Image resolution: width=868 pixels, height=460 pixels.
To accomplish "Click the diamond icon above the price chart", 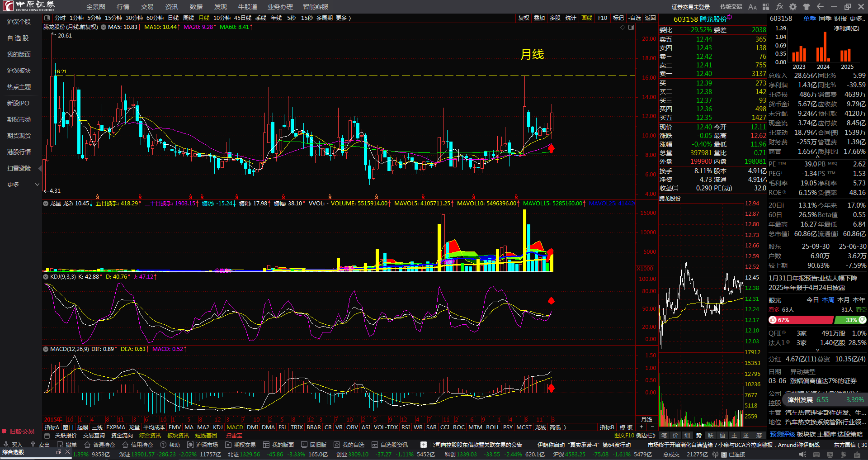I will [623, 28].
